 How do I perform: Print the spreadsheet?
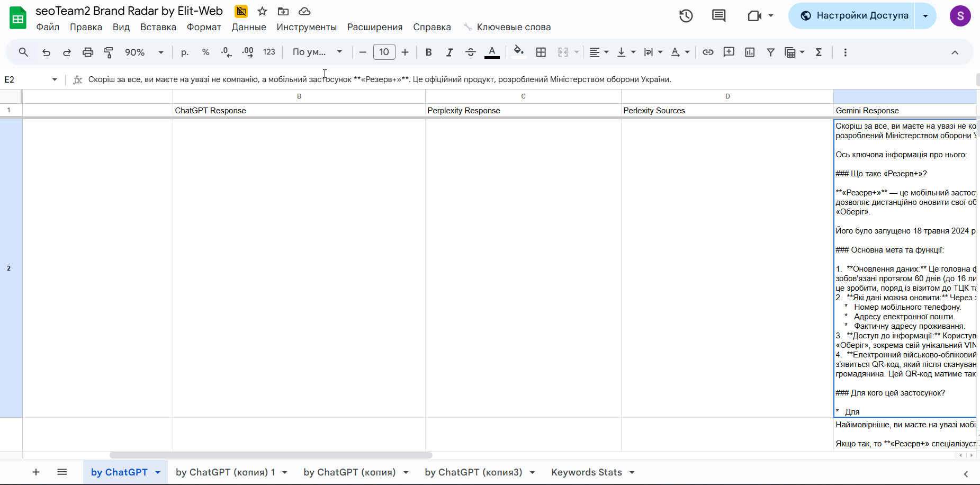pos(88,52)
